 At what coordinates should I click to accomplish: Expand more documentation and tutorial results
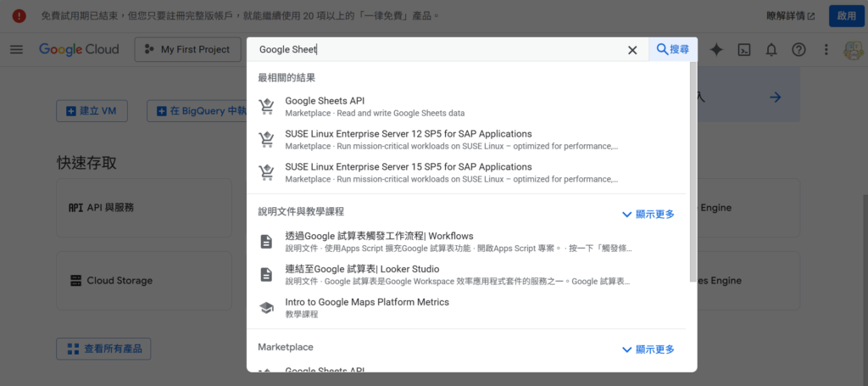point(648,214)
